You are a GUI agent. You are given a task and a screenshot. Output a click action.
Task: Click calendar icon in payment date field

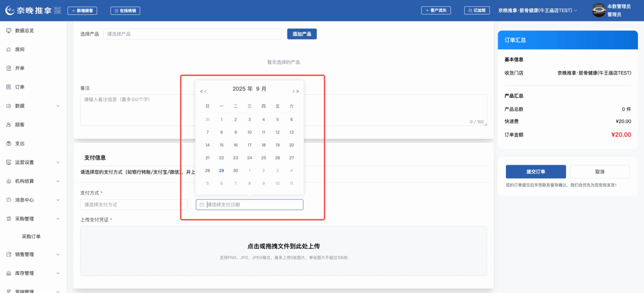tap(202, 205)
